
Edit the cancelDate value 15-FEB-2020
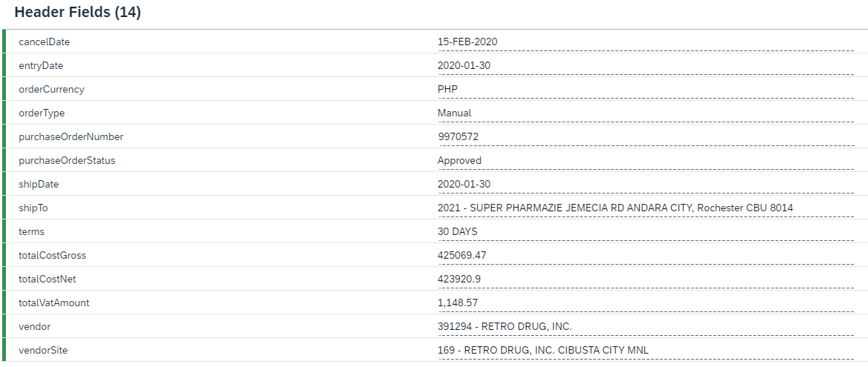646,42
